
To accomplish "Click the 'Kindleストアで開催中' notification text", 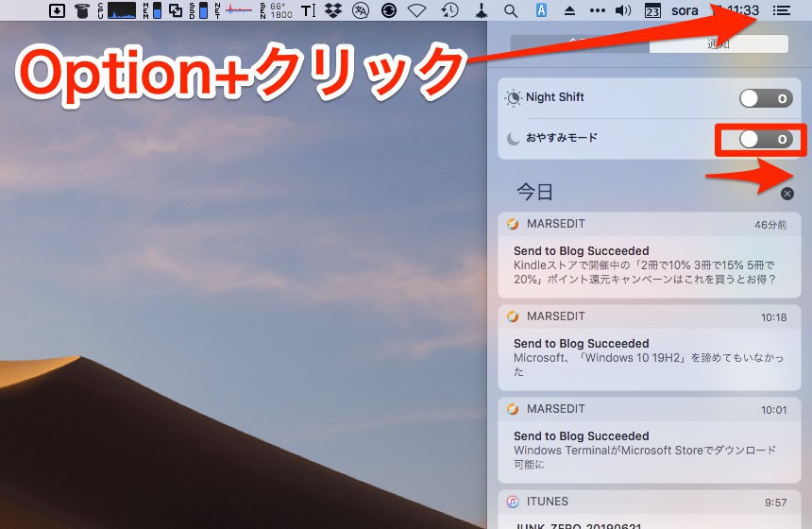I will (x=645, y=272).
